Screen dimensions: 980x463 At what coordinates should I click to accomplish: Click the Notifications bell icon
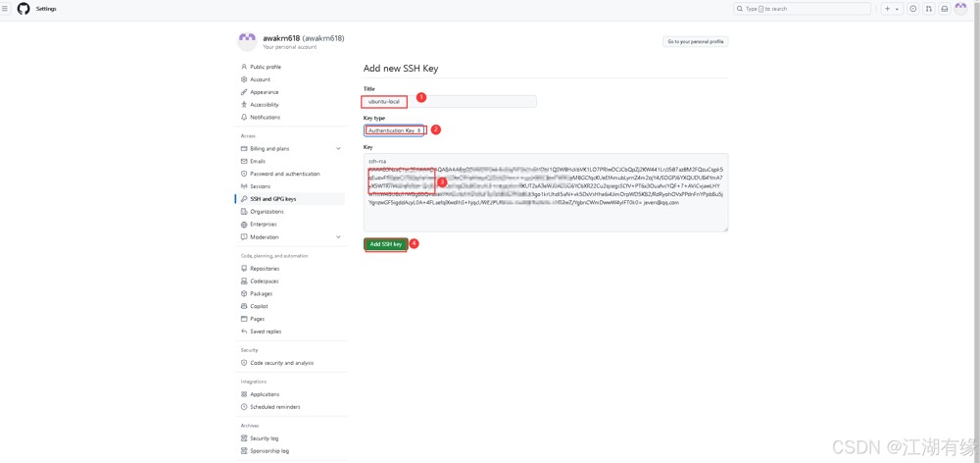244,117
